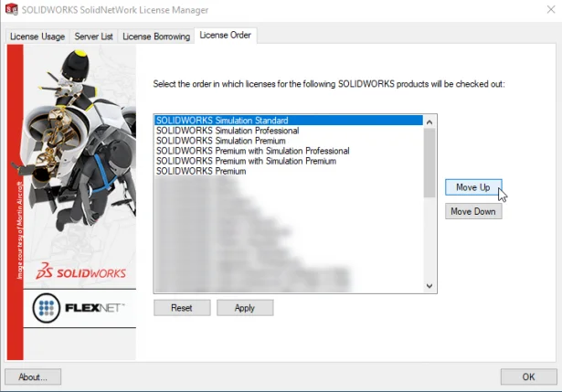This screenshot has height=392, width=562.
Task: Confirm with the OK button
Action: click(x=528, y=377)
